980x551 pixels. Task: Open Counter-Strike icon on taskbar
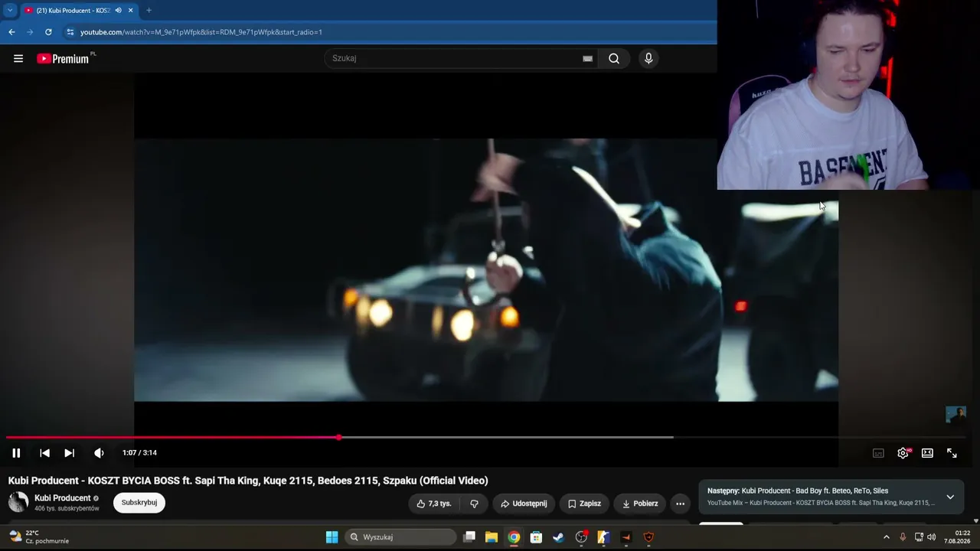603,537
